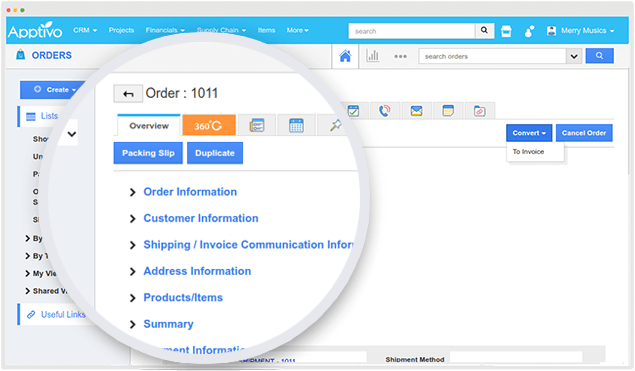Click the Apptivo logo
635x371 pixels.
35,30
